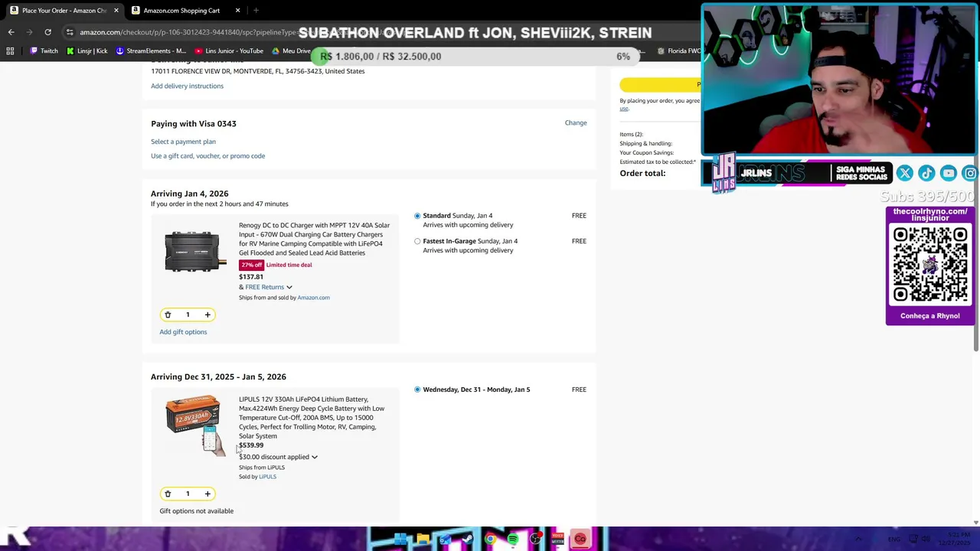
Task: Open OBS Studio from the taskbar
Action: (535, 540)
